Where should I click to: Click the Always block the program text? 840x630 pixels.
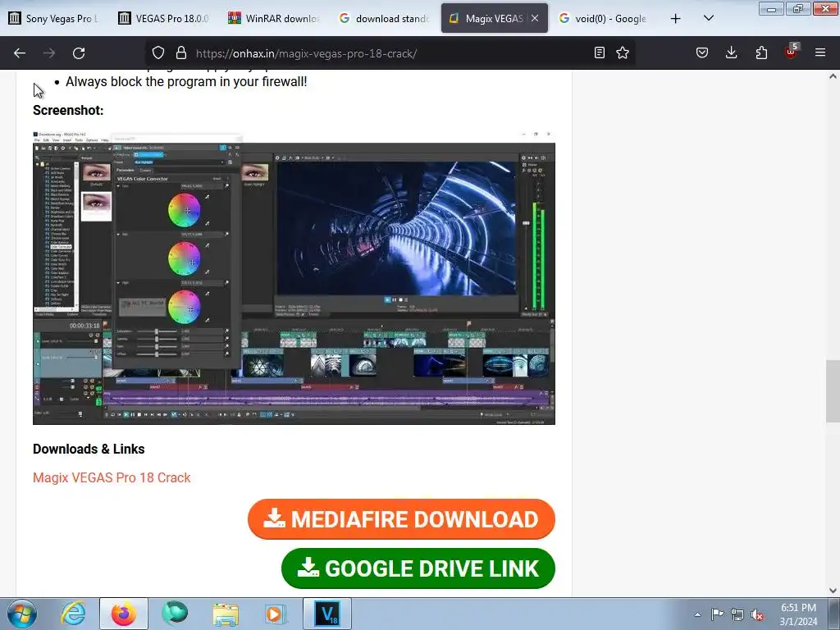[x=186, y=82]
